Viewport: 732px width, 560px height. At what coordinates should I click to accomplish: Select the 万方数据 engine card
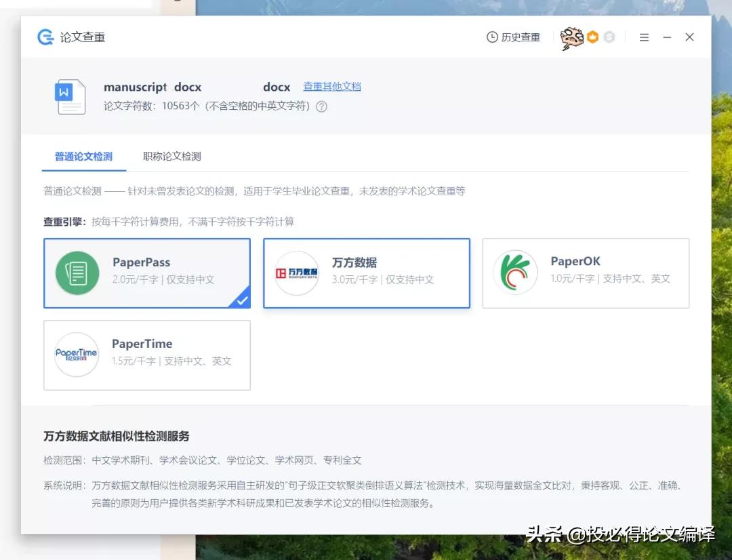tap(367, 273)
